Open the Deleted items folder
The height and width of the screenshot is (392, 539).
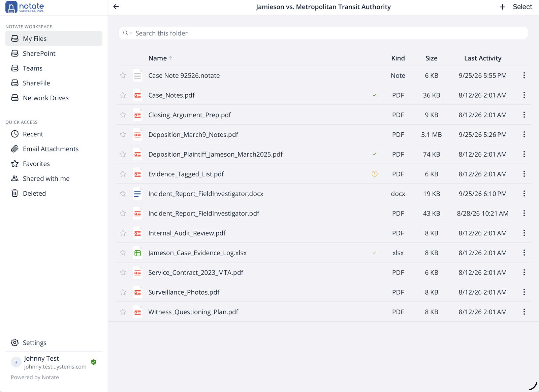pos(54,193)
